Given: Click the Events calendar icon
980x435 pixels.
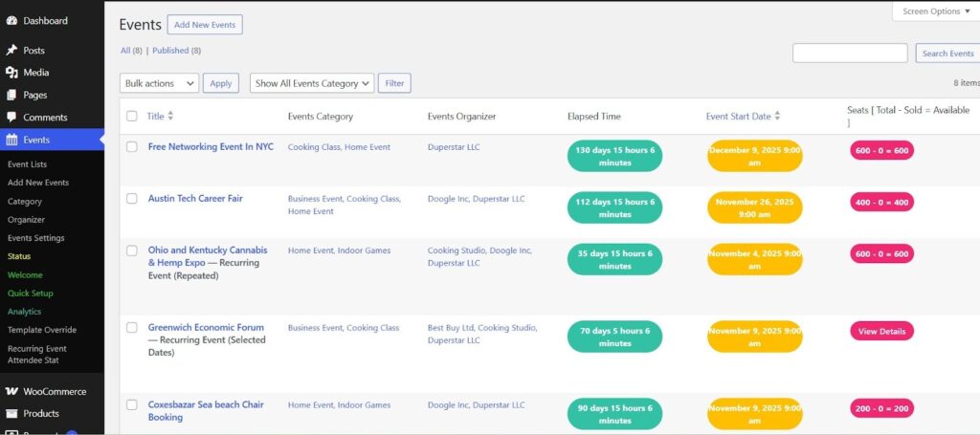Looking at the screenshot, I should pos(11,140).
